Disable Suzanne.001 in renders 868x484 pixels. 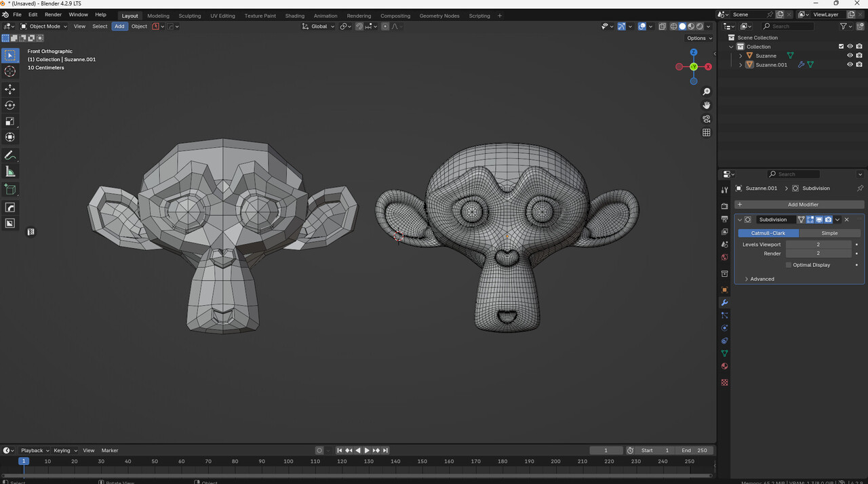point(859,65)
